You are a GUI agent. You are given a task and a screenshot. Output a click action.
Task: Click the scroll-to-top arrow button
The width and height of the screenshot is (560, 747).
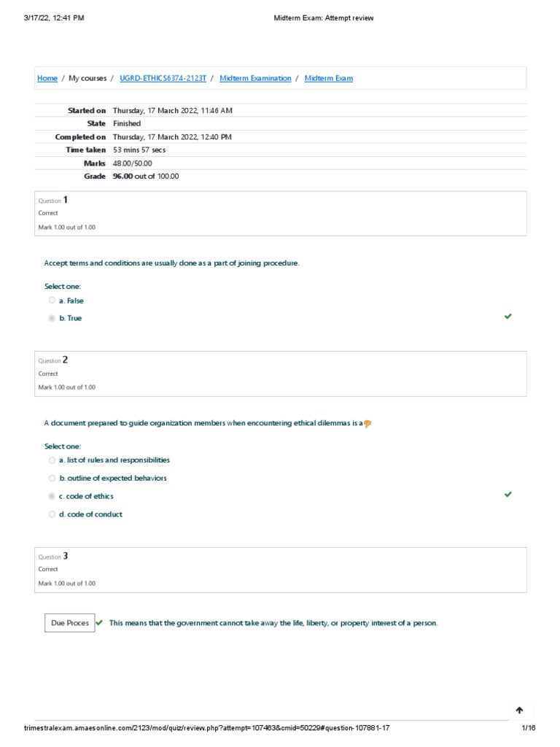pos(519,711)
